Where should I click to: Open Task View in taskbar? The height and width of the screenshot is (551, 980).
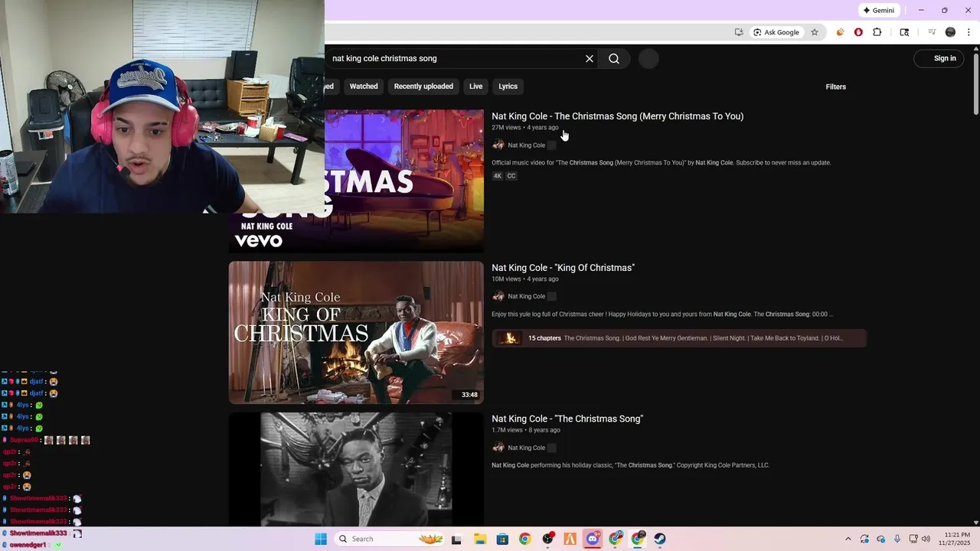point(456,539)
